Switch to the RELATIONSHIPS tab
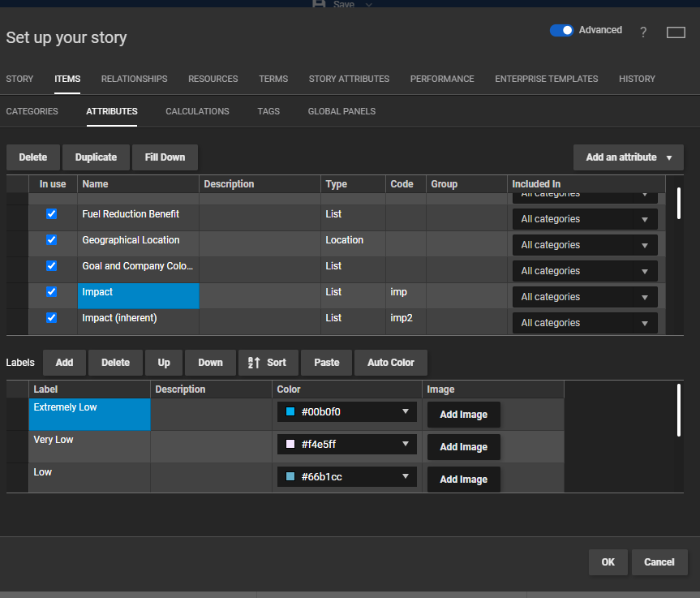 click(135, 79)
